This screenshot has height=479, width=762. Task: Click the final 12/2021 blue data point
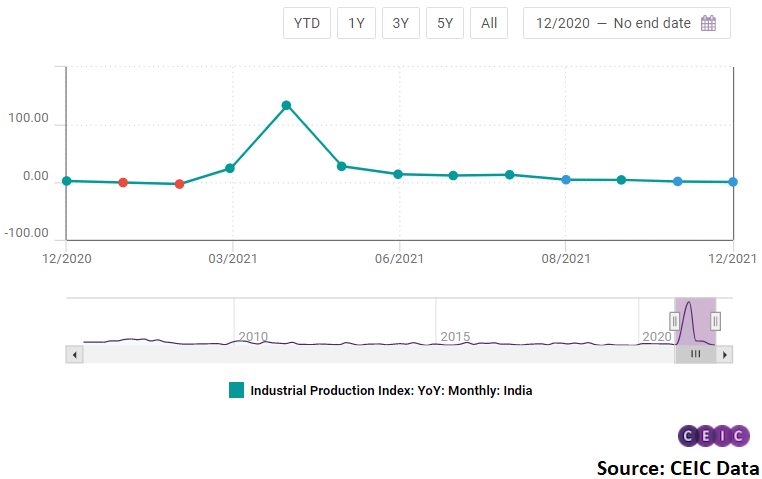(733, 182)
